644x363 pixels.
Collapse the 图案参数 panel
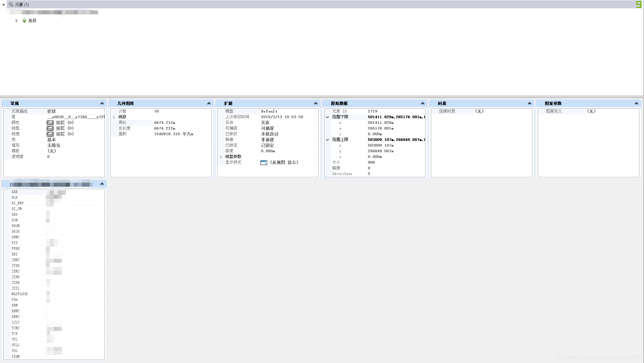coord(636,104)
